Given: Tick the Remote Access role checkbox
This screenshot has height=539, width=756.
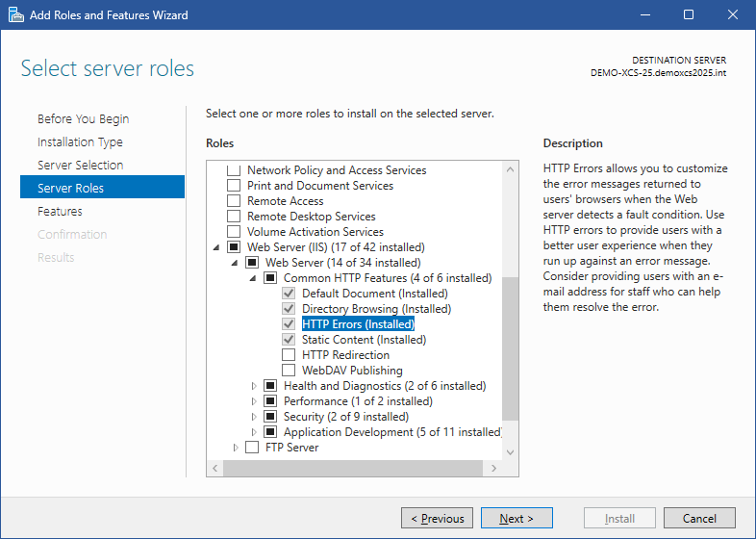Looking at the screenshot, I should [234, 201].
